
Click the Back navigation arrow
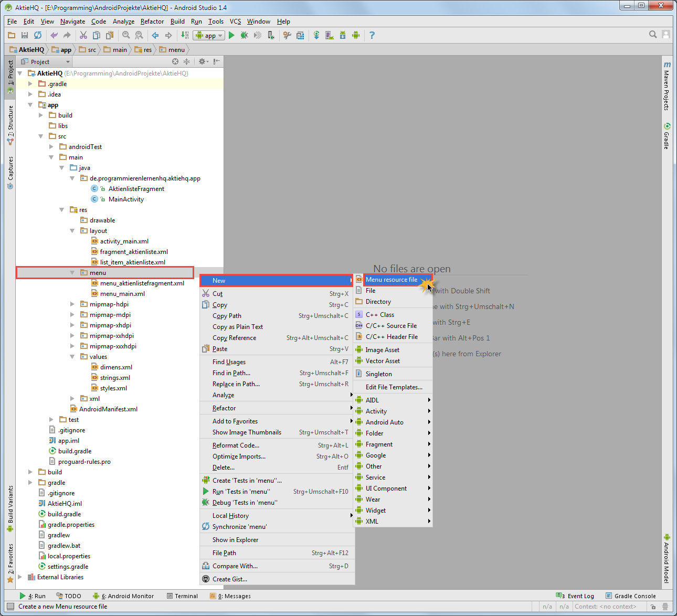pyautogui.click(x=155, y=35)
